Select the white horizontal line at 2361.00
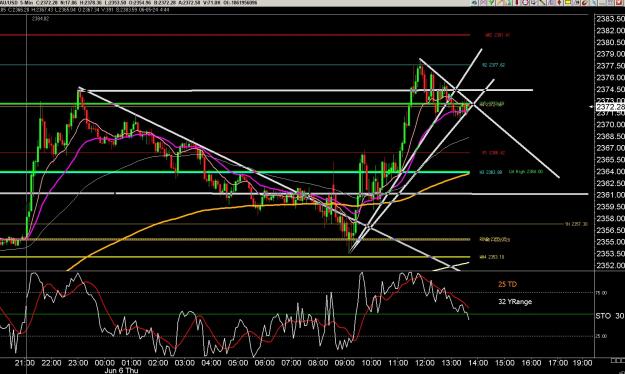 294,194
